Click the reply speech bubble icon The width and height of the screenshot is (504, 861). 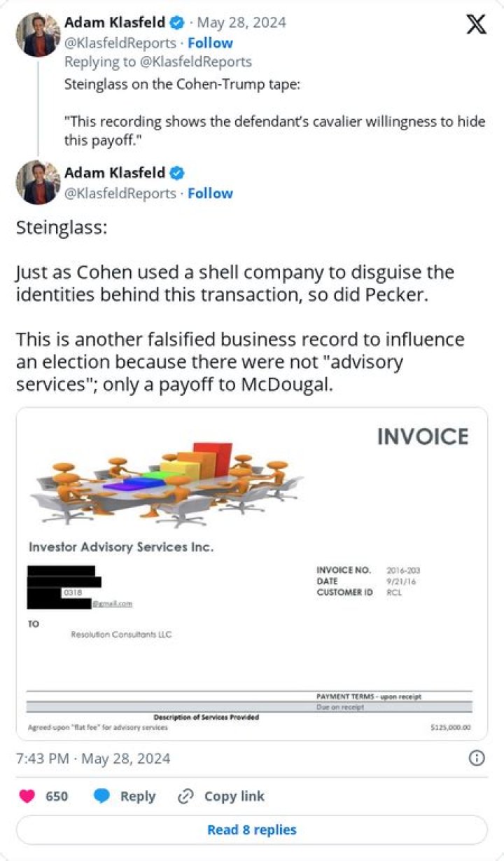tap(102, 797)
